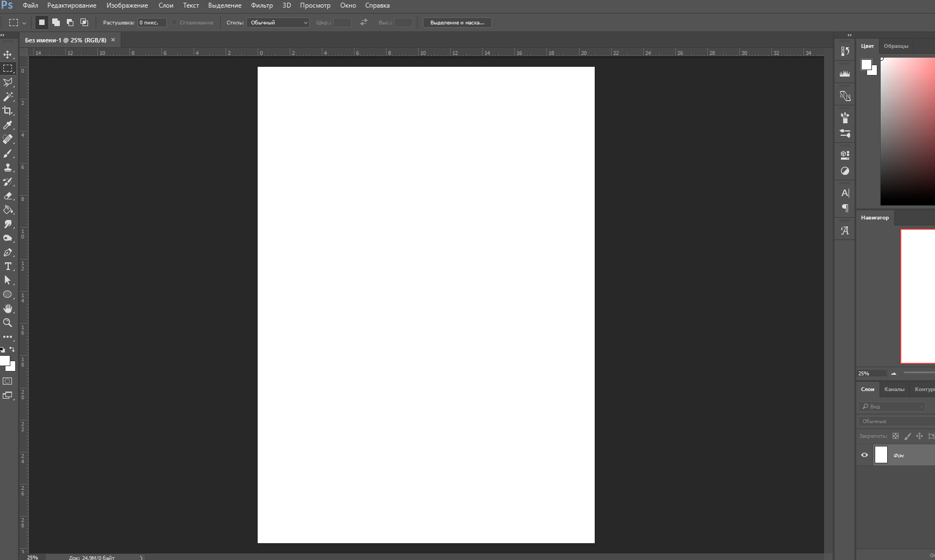Select the Clone Stamp tool

[8, 167]
